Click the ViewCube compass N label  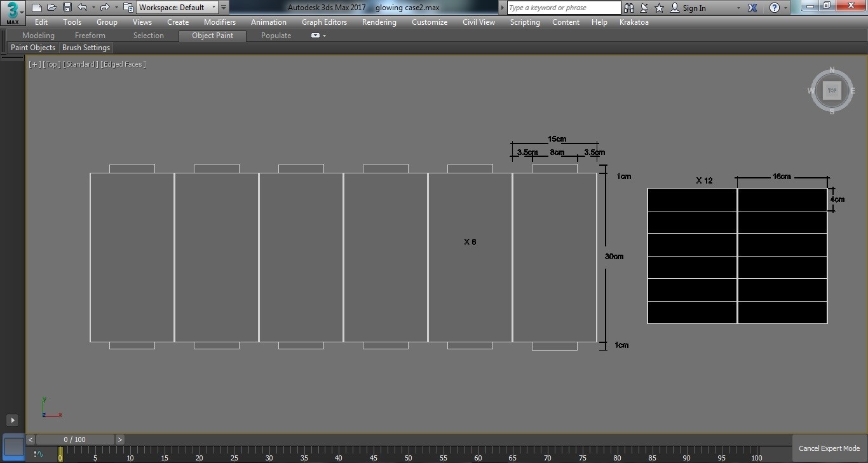832,70
